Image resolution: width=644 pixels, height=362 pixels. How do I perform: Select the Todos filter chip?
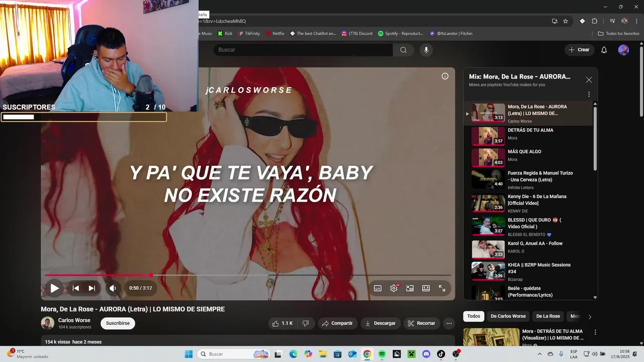pos(473,316)
